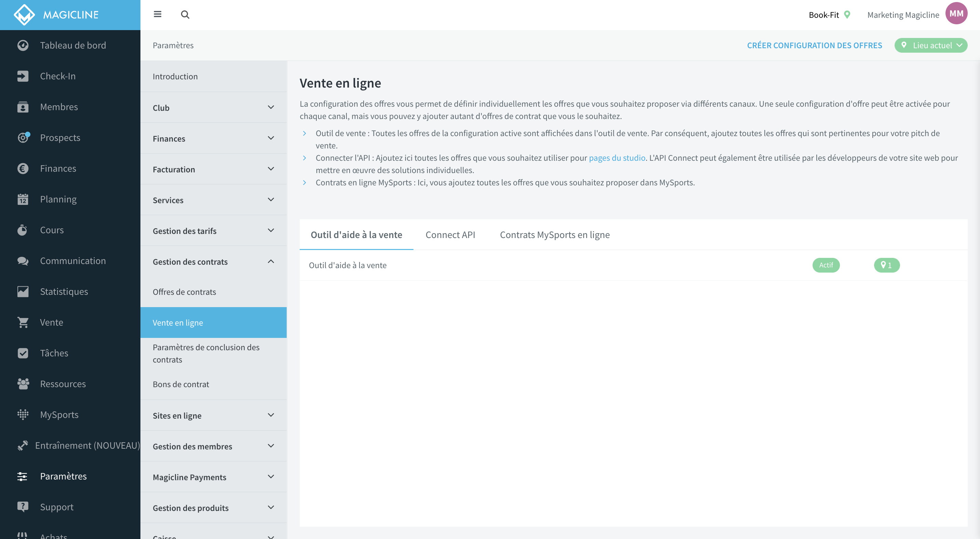Expand Gestion des membres section

tap(214, 446)
